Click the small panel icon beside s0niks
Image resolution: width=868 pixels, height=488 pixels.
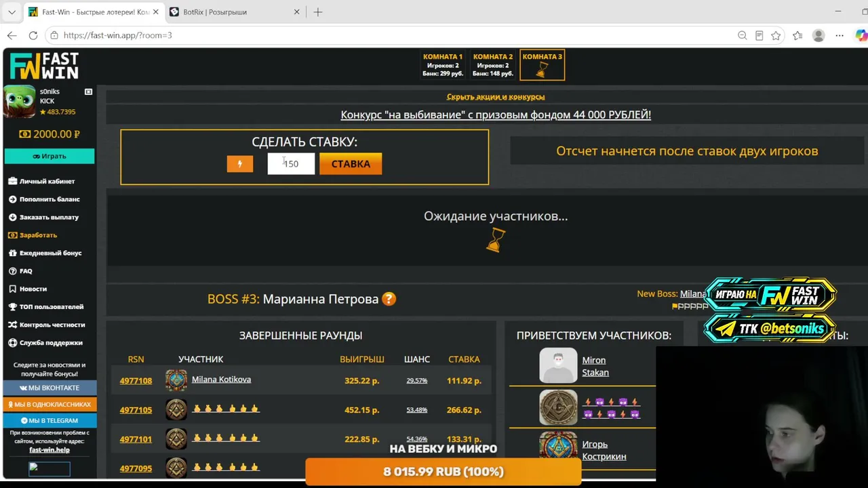(x=88, y=91)
